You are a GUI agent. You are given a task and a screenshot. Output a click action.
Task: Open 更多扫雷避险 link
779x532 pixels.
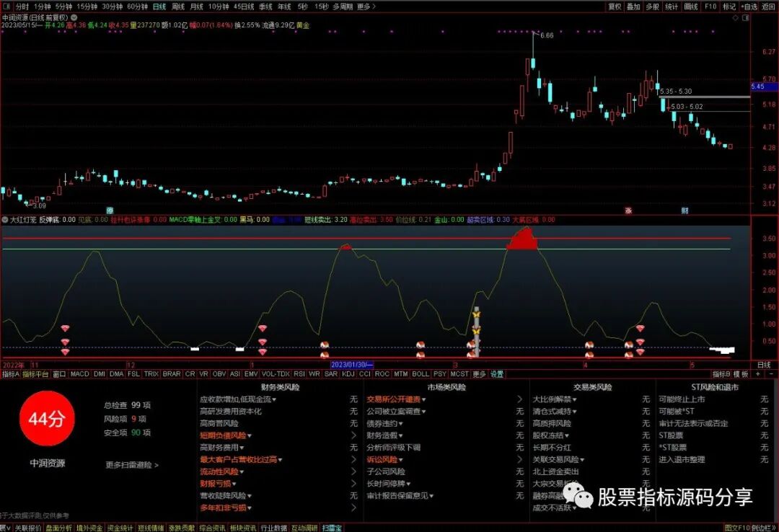(x=132, y=465)
